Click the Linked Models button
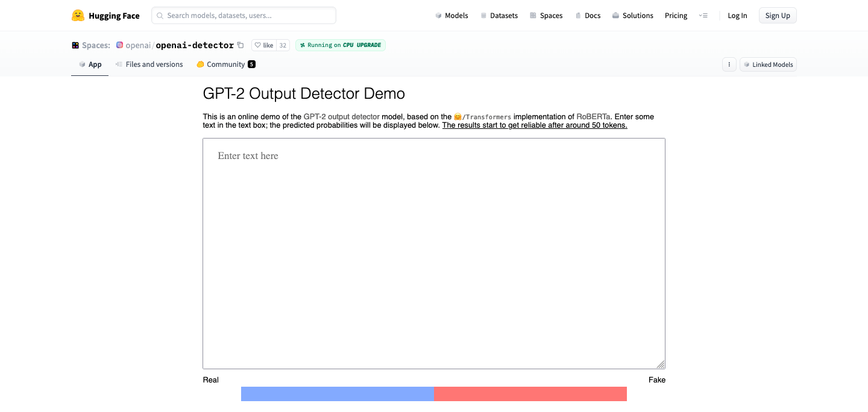The width and height of the screenshot is (868, 412). pyautogui.click(x=768, y=64)
